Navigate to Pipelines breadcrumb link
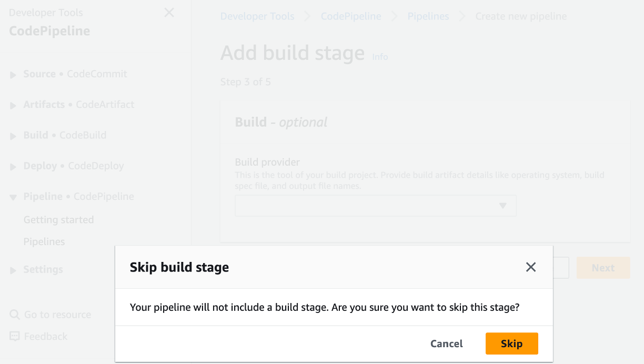Viewport: 644px width, 364px height. [428, 16]
